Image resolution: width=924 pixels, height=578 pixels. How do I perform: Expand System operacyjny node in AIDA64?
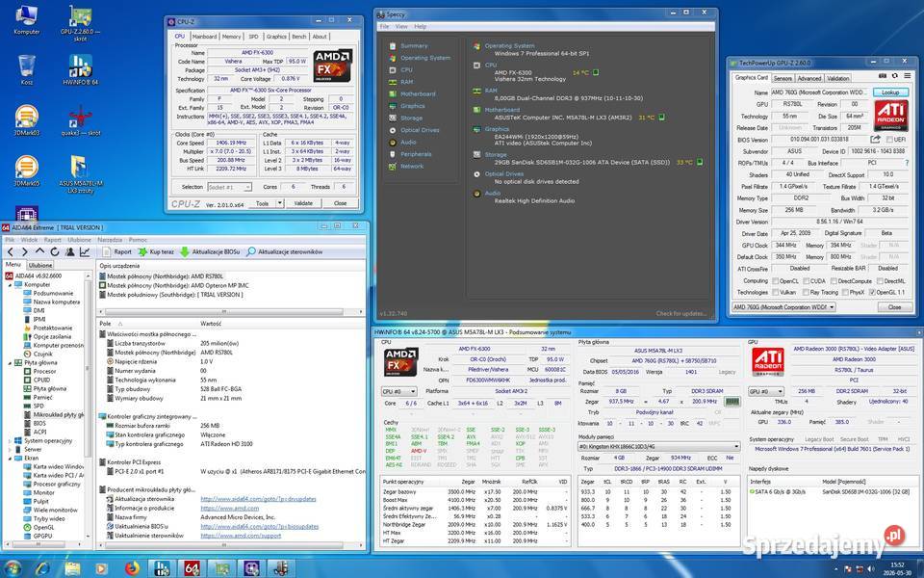click(10, 440)
